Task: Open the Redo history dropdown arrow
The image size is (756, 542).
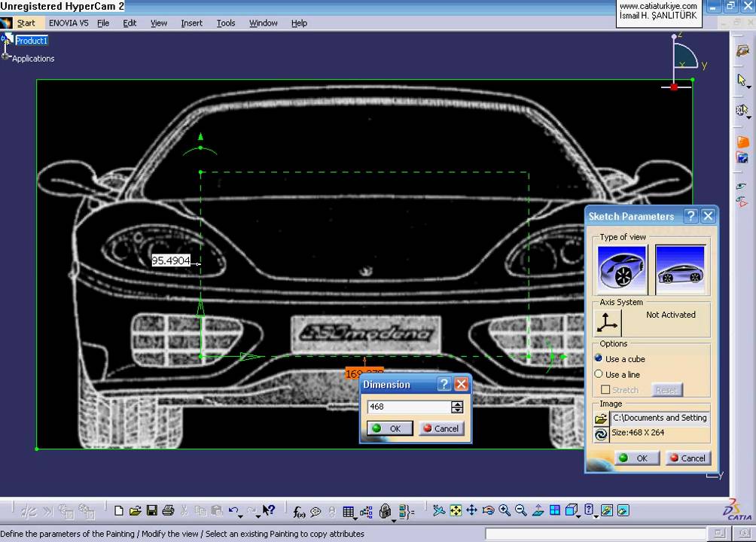Action: [x=258, y=516]
